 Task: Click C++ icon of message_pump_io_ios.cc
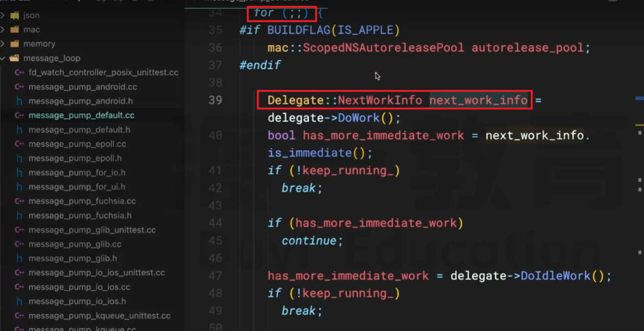20,287
